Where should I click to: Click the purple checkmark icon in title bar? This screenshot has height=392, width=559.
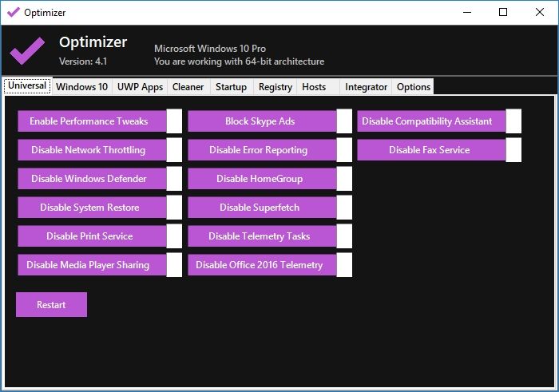tap(14, 13)
